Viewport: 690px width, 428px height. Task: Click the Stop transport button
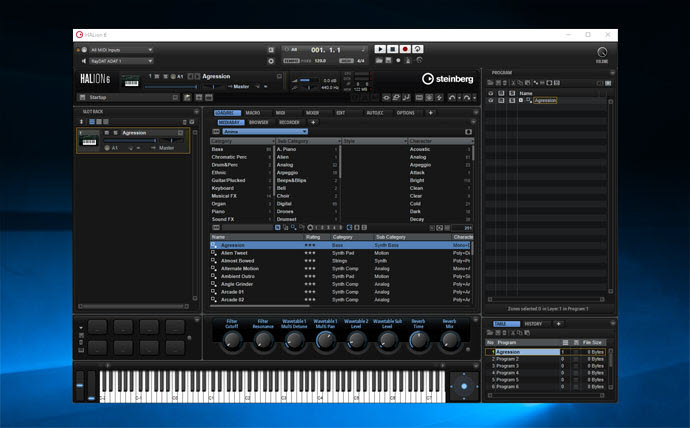392,49
